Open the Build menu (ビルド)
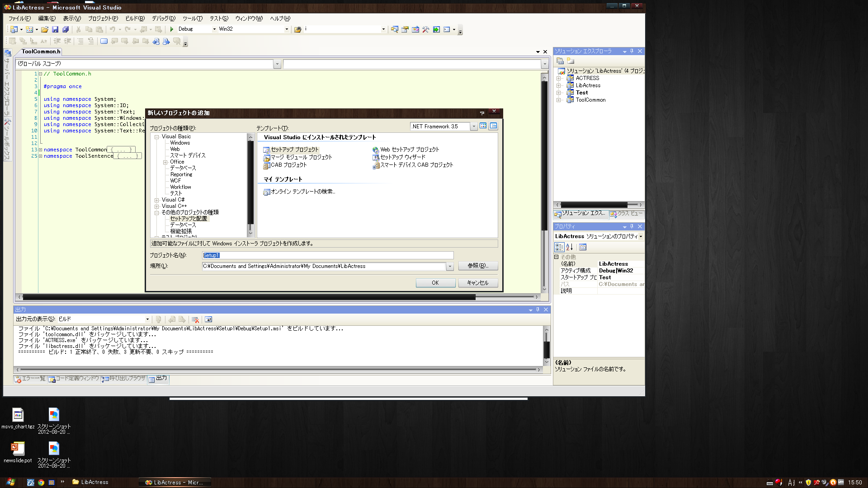Viewport: 868px width, 488px height. tap(135, 19)
